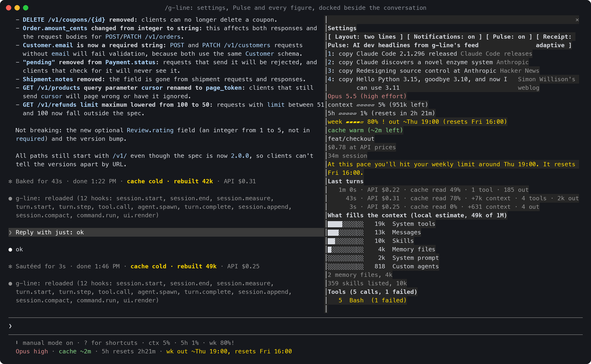Viewport: 591px width, 364px height.
Task: Click the Opus 5.5 (high effort) line
Action: (x=367, y=96)
